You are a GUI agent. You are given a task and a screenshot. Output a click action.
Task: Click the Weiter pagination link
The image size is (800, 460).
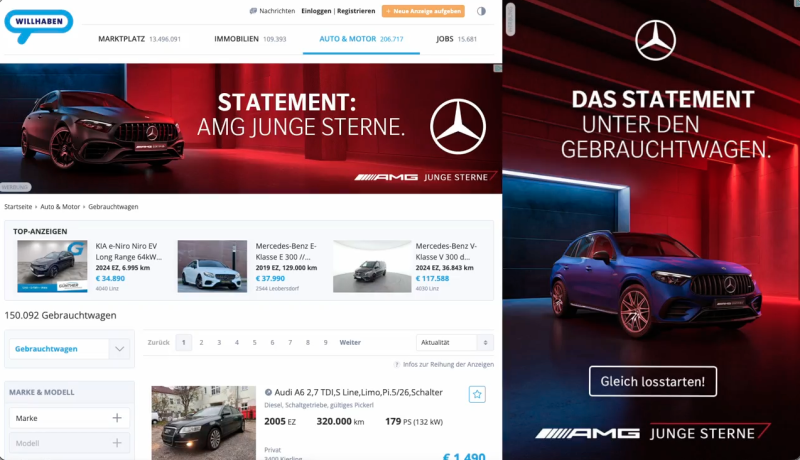click(350, 342)
